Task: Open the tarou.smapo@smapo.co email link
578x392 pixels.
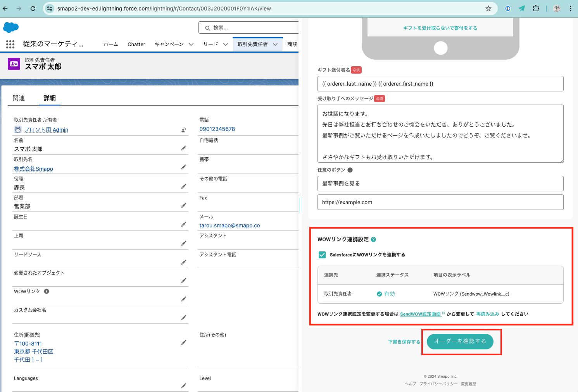Action: (229, 225)
